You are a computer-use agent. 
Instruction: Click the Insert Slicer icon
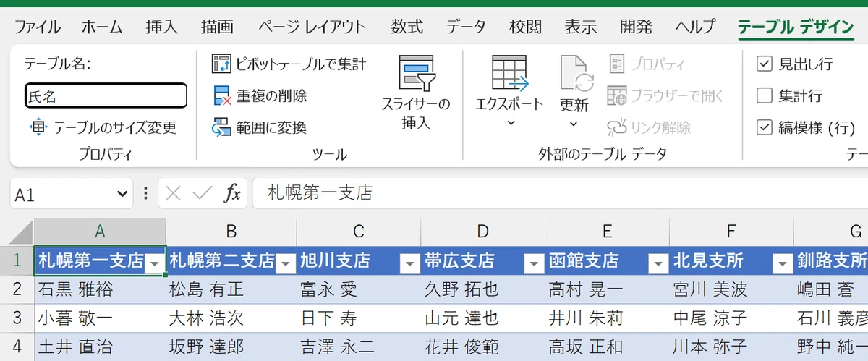[x=416, y=73]
